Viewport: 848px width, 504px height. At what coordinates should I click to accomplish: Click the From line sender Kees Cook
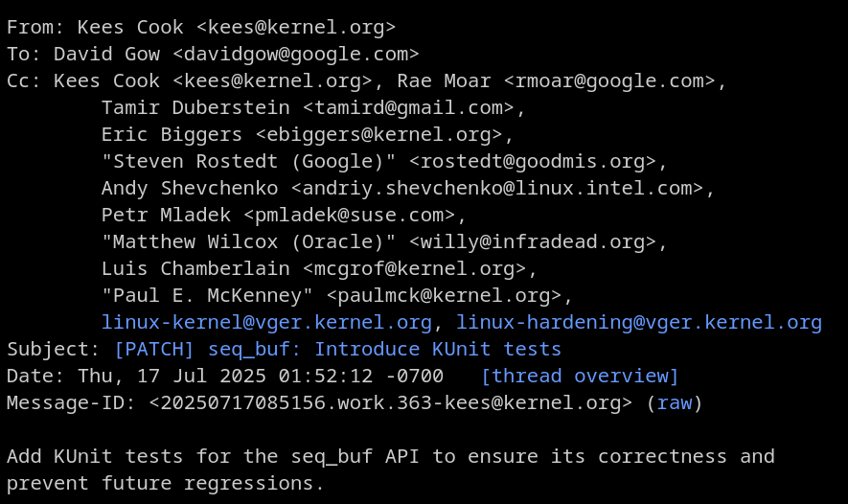tap(236, 28)
